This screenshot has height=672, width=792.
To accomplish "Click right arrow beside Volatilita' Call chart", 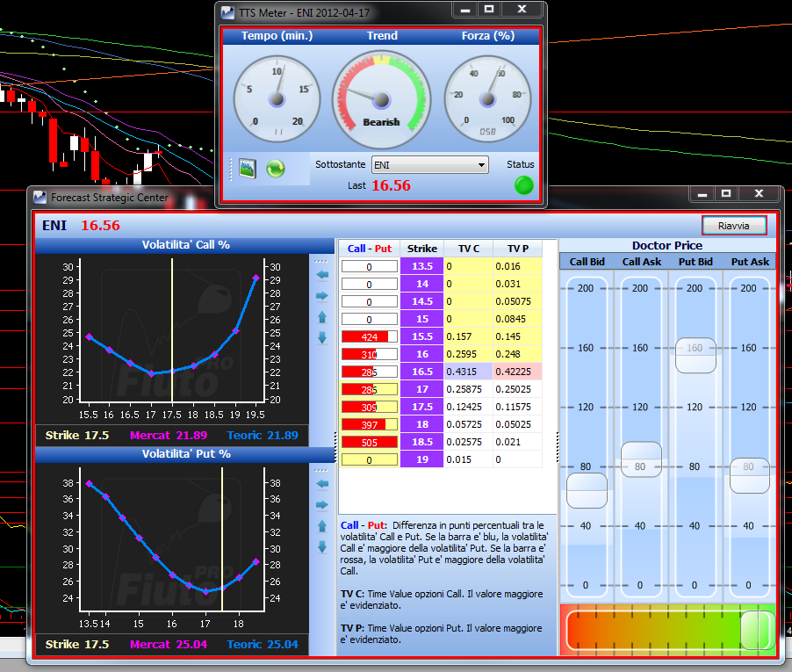I will pos(322,296).
